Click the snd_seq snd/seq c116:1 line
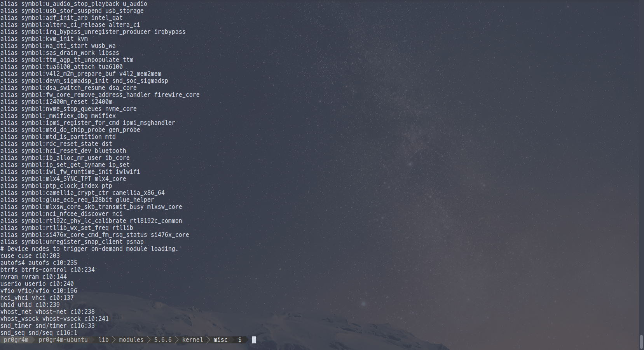The width and height of the screenshot is (644, 350). click(39, 333)
